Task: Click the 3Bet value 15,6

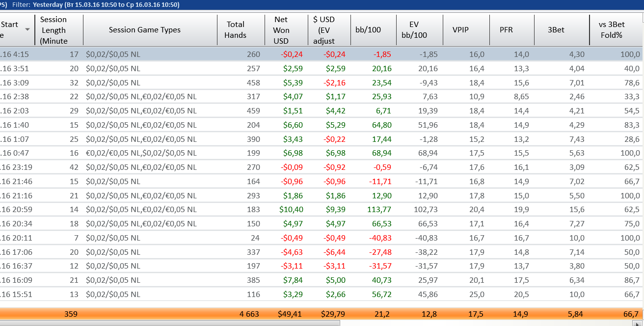Action: (576, 210)
